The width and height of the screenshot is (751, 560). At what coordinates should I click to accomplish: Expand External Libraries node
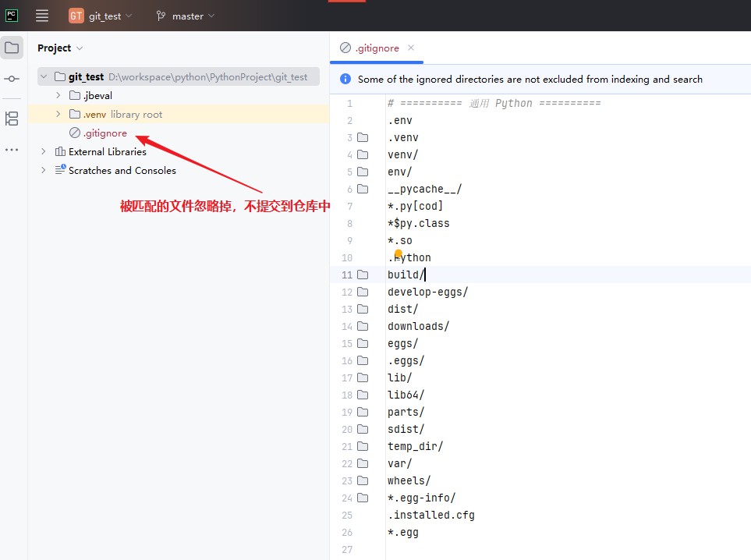(x=44, y=151)
